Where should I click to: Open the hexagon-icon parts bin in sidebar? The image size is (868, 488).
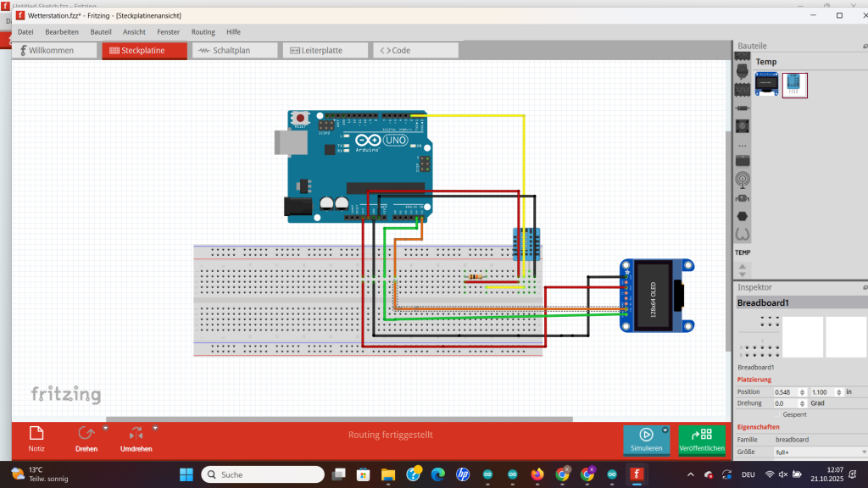[743, 216]
